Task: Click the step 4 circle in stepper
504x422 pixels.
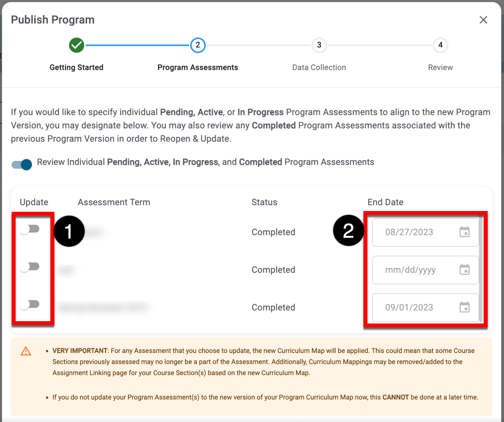Action: [x=440, y=45]
